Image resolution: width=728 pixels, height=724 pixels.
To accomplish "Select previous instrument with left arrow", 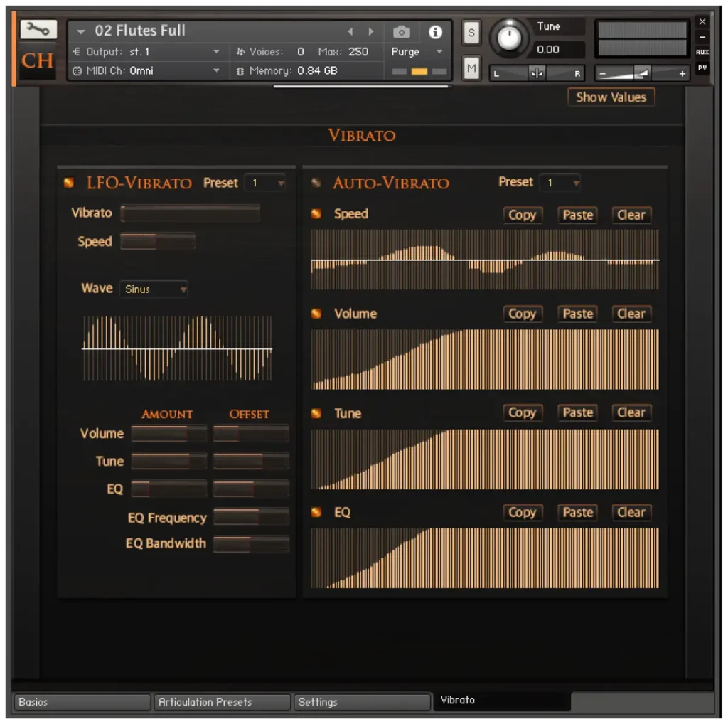I will [350, 32].
